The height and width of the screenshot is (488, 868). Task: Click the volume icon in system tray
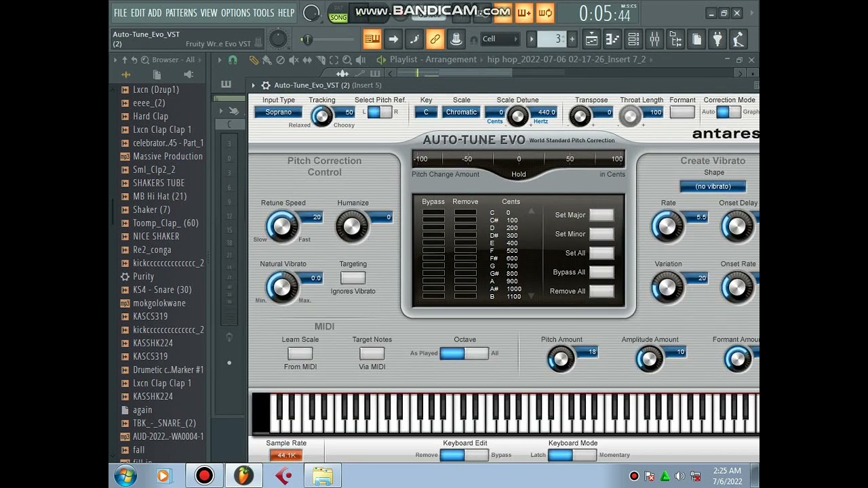click(679, 476)
